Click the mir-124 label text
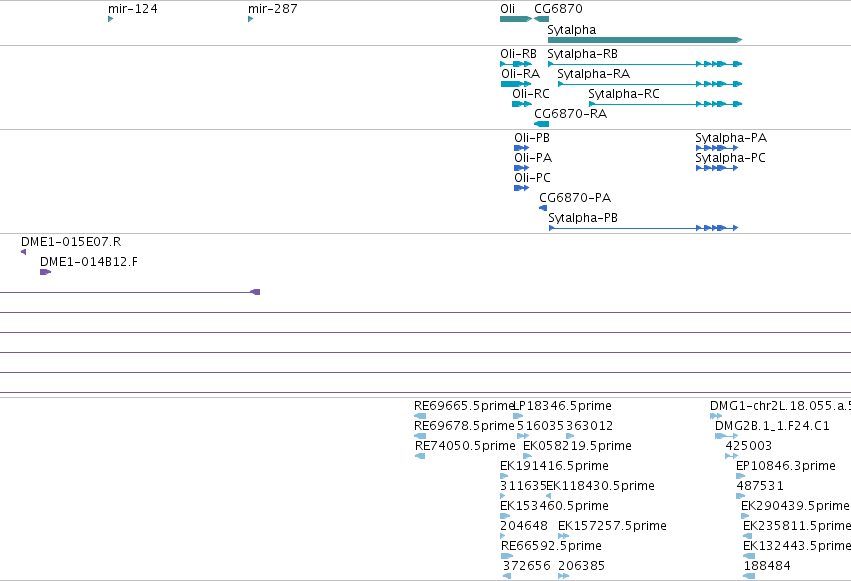The height and width of the screenshot is (581, 851). (x=132, y=9)
